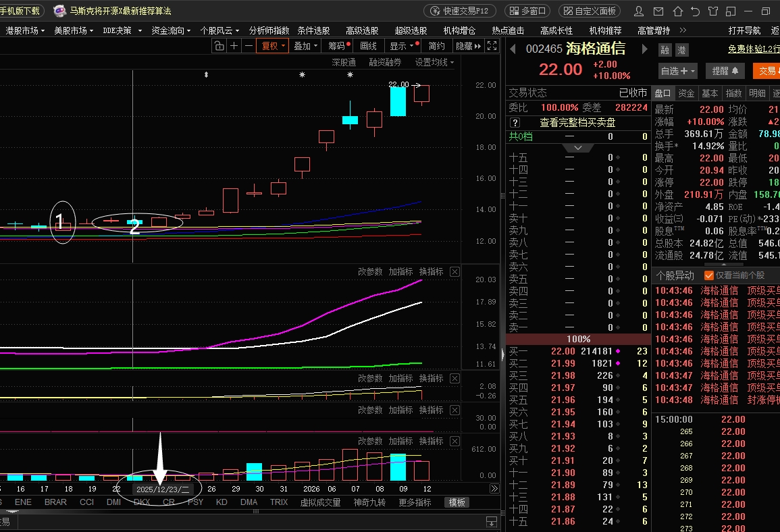Select the CCI indicator tab
The image size is (780, 532).
click(86, 502)
